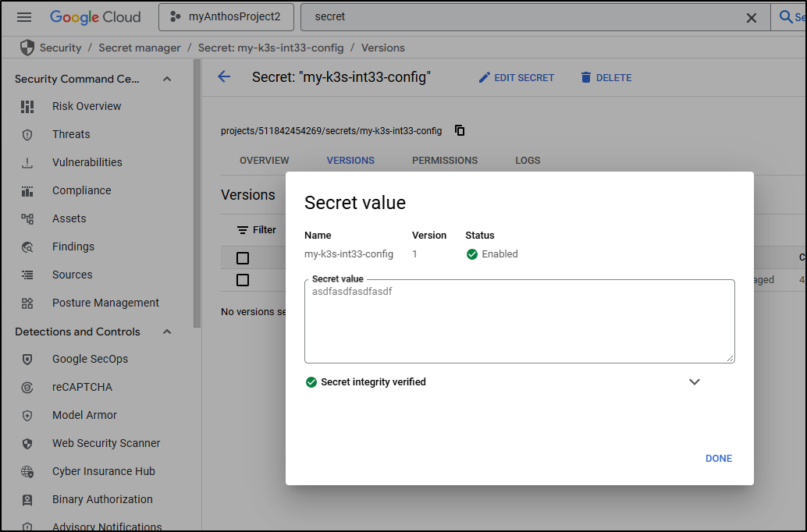Click the green Enabled status check icon
The width and height of the screenshot is (807, 532).
[x=472, y=254]
